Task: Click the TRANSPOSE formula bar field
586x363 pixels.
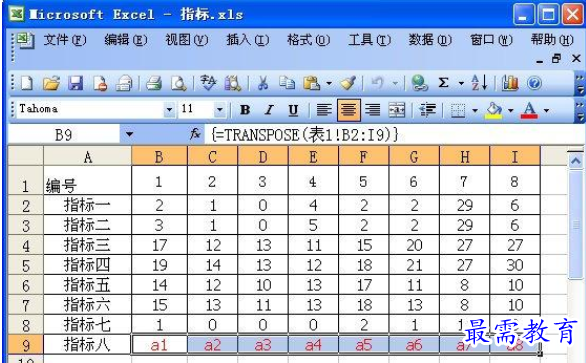Action: (x=394, y=134)
